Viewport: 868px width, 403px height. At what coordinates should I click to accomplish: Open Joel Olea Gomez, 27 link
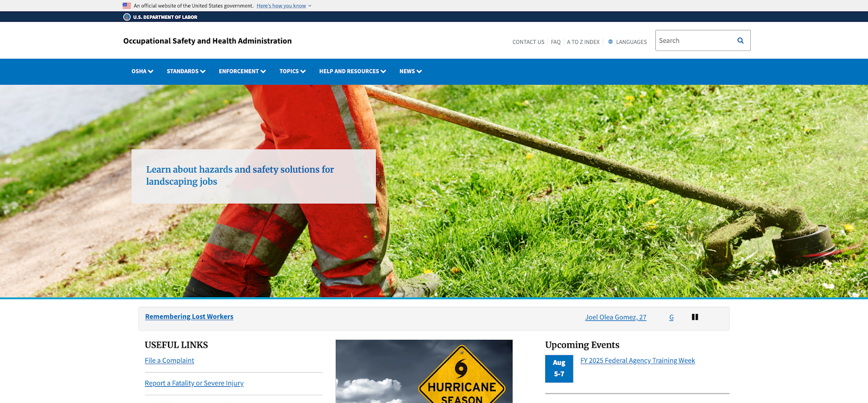pos(616,317)
